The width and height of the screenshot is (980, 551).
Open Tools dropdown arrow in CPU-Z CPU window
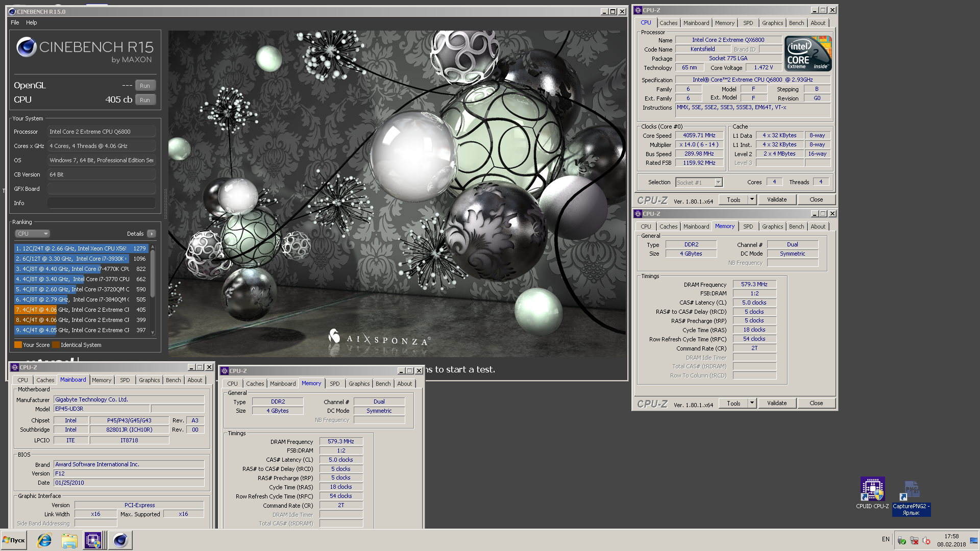coord(752,200)
